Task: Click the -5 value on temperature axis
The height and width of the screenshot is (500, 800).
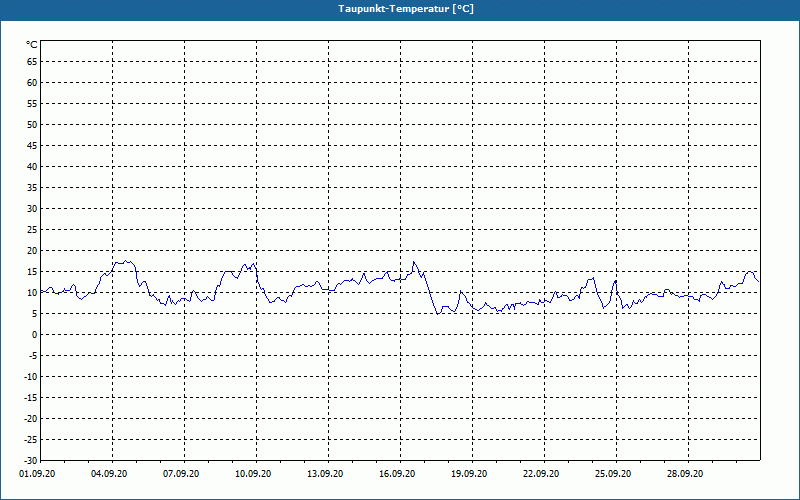Action: (x=33, y=356)
